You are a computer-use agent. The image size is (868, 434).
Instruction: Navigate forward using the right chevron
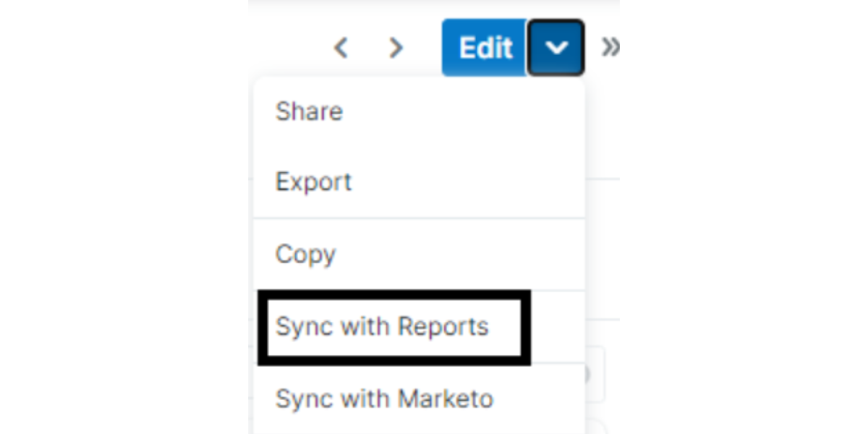pyautogui.click(x=396, y=48)
